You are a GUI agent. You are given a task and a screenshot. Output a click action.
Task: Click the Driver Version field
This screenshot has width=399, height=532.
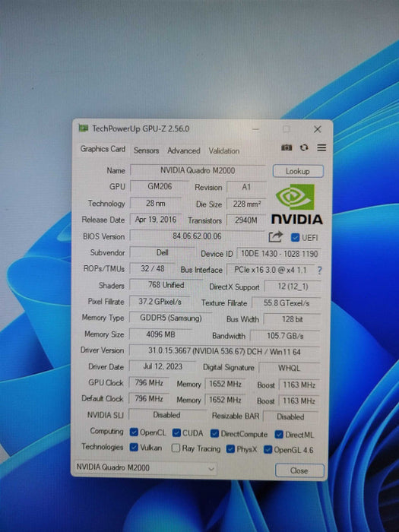click(224, 351)
